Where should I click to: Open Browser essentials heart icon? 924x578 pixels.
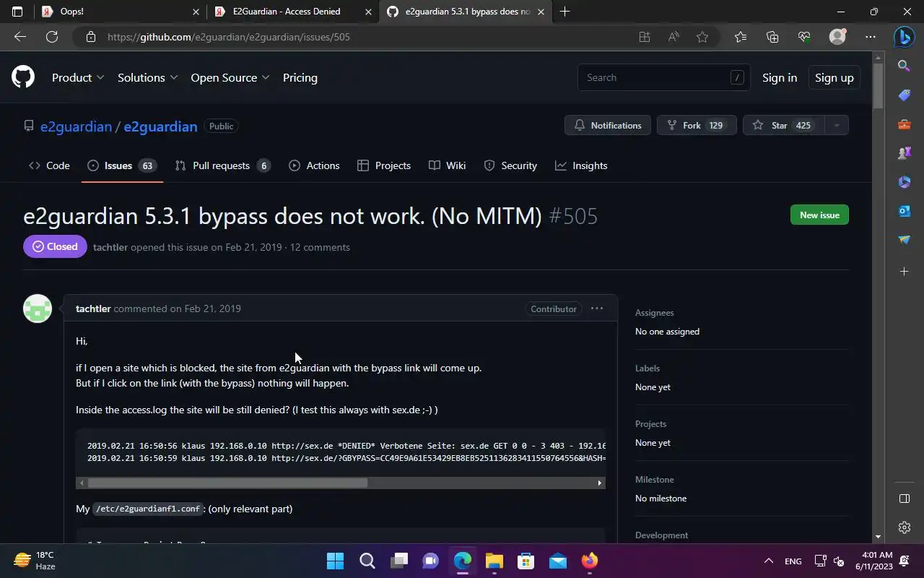click(x=804, y=37)
